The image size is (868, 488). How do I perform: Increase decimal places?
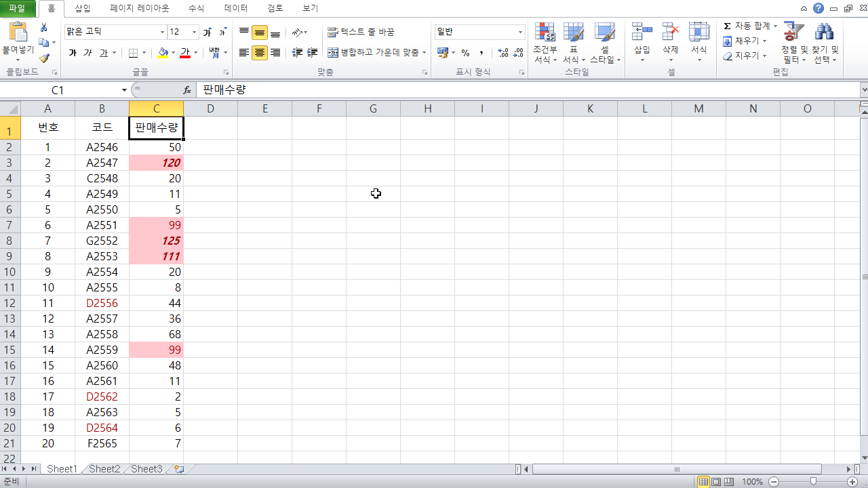503,53
